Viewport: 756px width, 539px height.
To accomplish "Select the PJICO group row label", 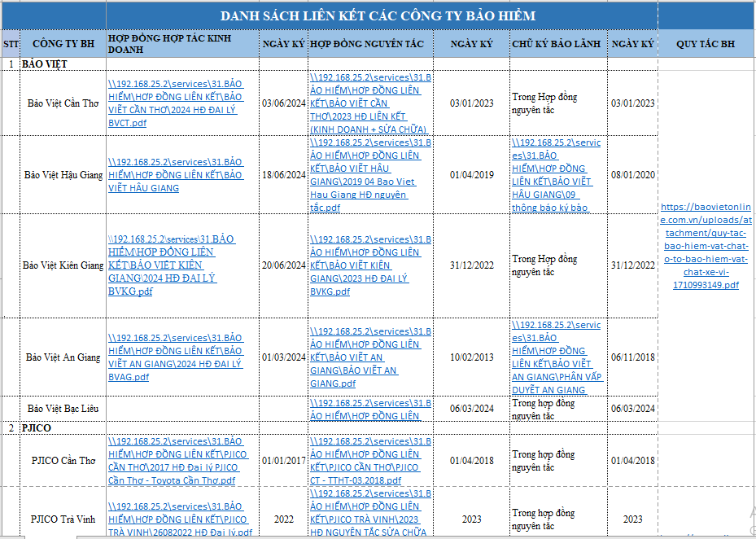I will coord(37,427).
